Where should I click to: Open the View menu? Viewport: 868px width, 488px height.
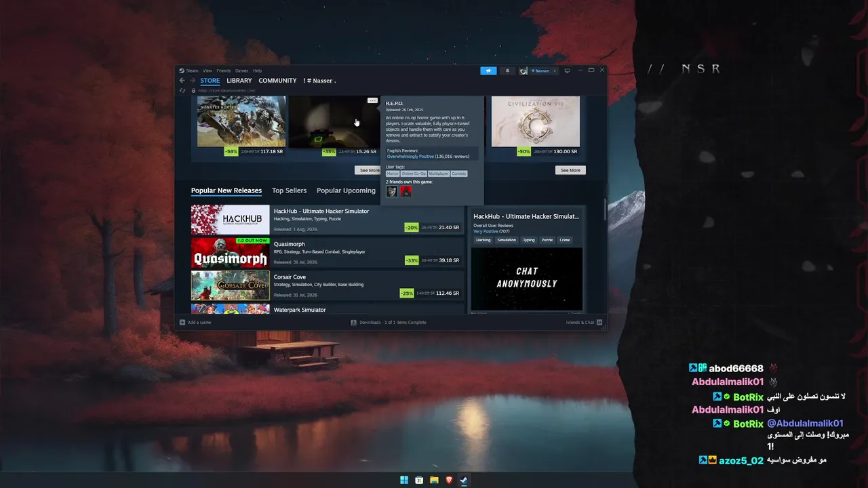pyautogui.click(x=208, y=70)
